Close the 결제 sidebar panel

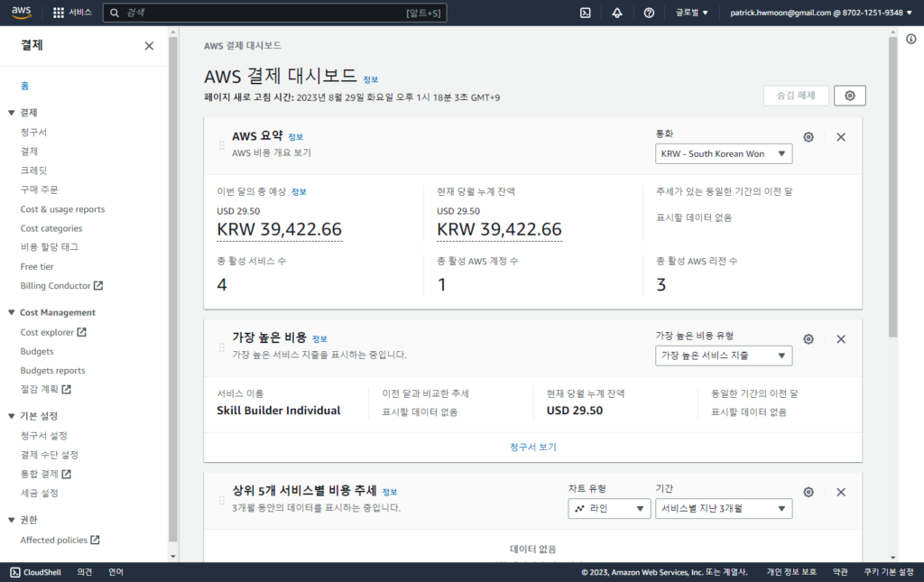tap(149, 46)
